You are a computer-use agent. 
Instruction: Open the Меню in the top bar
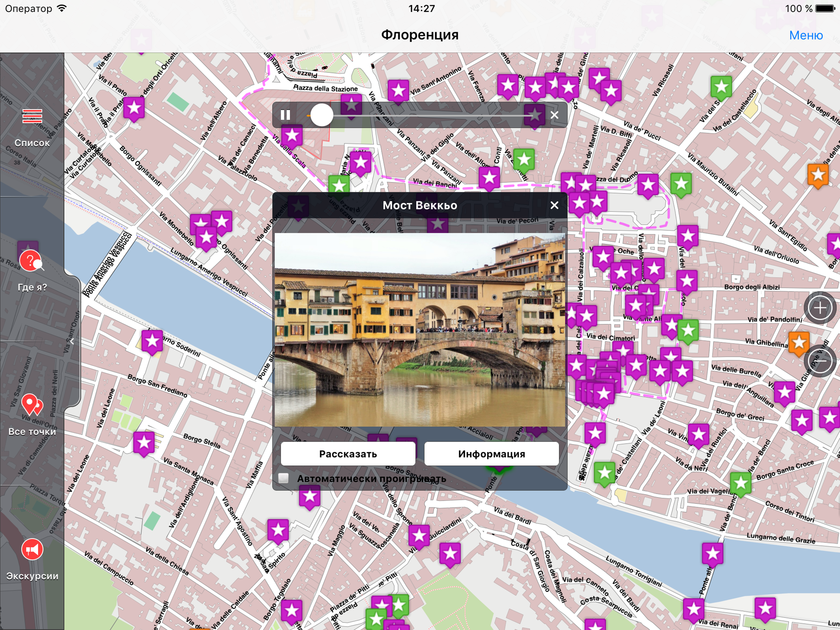click(806, 35)
